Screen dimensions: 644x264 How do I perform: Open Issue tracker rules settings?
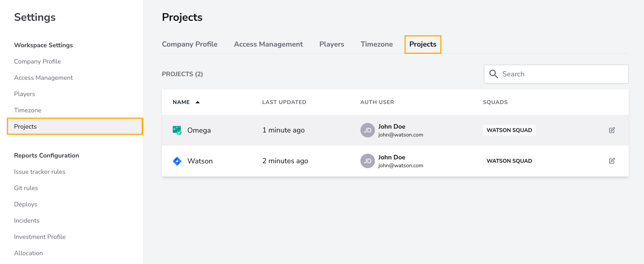click(40, 172)
